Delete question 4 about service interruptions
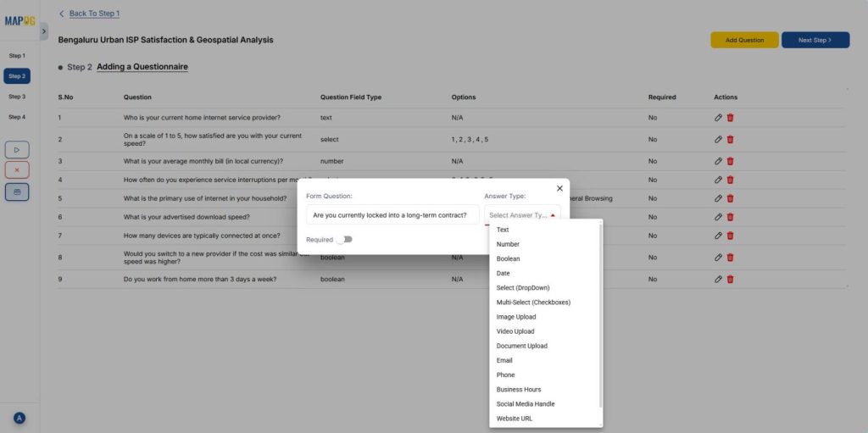This screenshot has height=433, width=868. pos(730,180)
